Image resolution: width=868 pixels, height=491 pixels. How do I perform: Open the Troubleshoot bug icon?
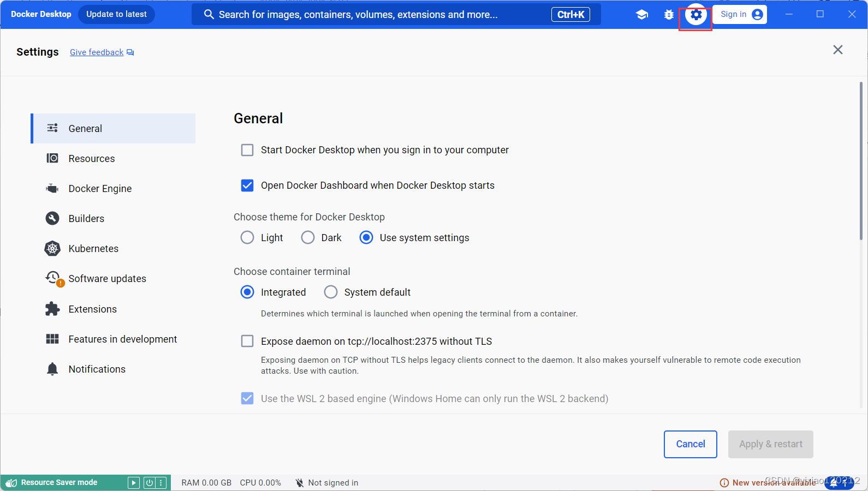click(x=669, y=15)
